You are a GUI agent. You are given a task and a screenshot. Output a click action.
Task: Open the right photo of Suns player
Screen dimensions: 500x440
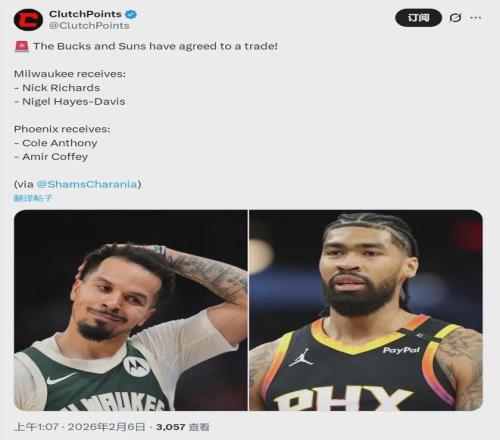pyautogui.click(x=366, y=310)
